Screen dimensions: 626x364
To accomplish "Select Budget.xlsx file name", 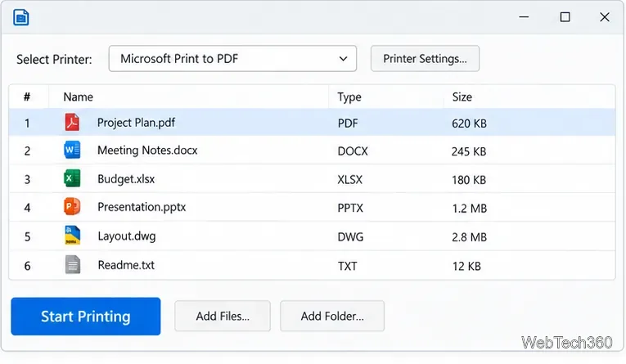I will 126,179.
